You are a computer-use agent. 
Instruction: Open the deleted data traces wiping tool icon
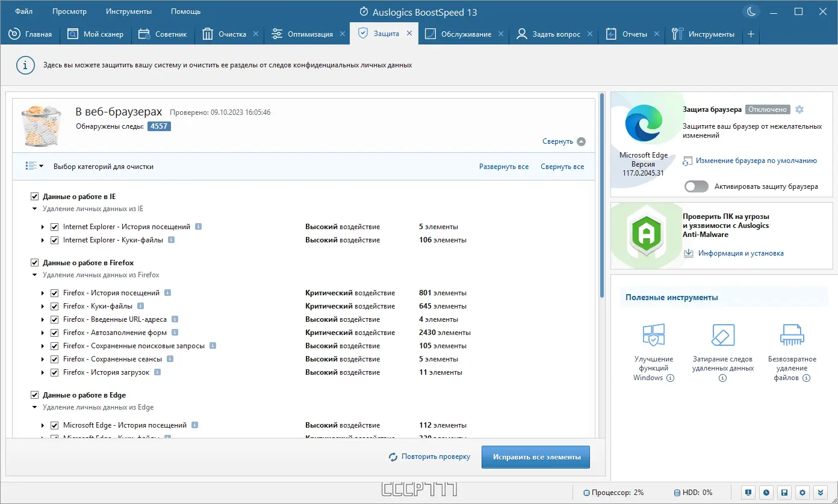(723, 336)
